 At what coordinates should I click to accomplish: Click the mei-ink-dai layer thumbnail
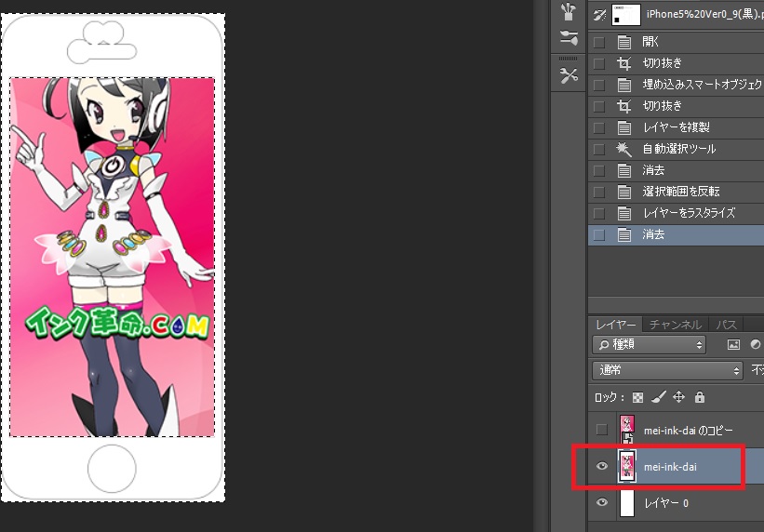point(627,466)
